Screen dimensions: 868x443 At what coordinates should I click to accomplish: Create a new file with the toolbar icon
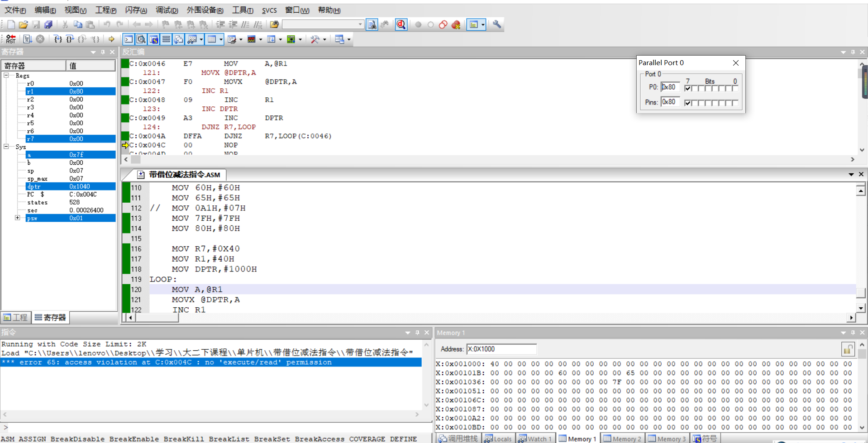click(x=11, y=25)
